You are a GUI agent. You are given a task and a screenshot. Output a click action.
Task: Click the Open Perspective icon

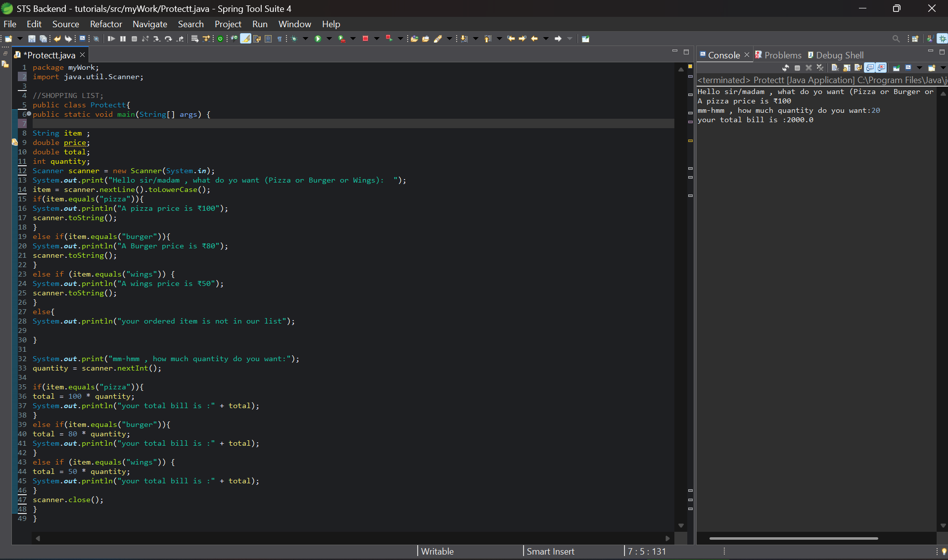pos(915,39)
